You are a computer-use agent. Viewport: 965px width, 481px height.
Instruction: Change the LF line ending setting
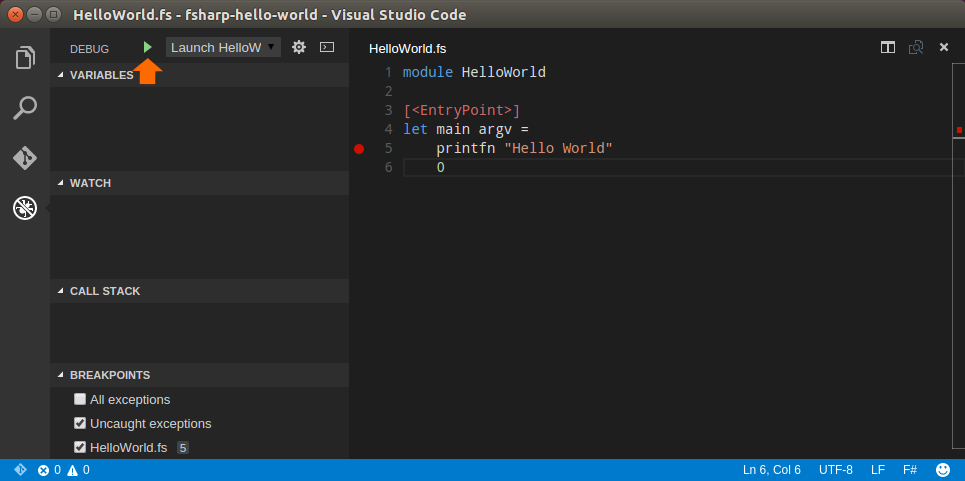pyautogui.click(x=878, y=470)
